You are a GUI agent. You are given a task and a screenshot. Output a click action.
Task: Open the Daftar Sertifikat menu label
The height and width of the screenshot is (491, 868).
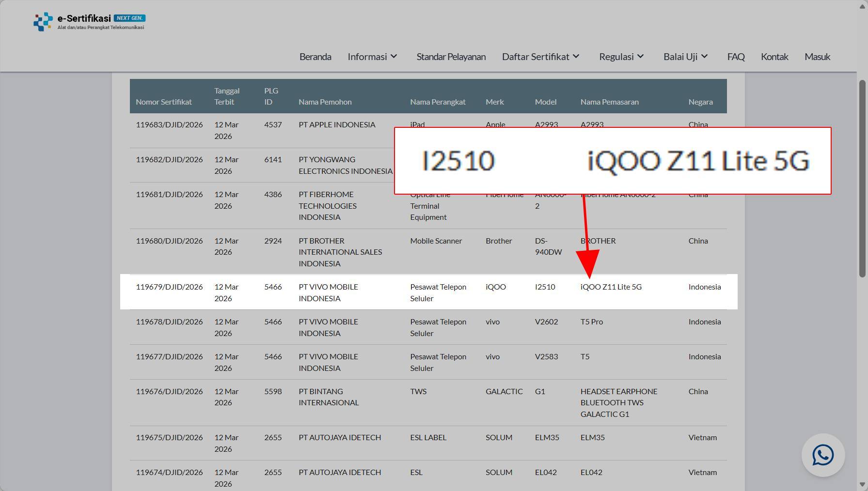[x=536, y=57]
